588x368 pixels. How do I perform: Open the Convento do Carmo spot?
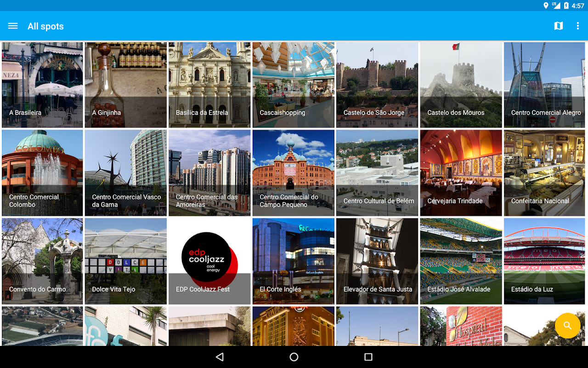42,261
